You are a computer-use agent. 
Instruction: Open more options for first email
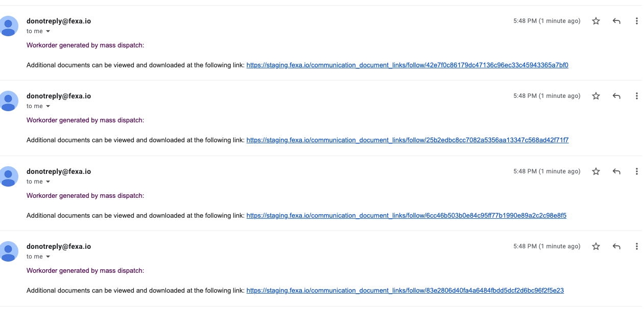click(636, 21)
